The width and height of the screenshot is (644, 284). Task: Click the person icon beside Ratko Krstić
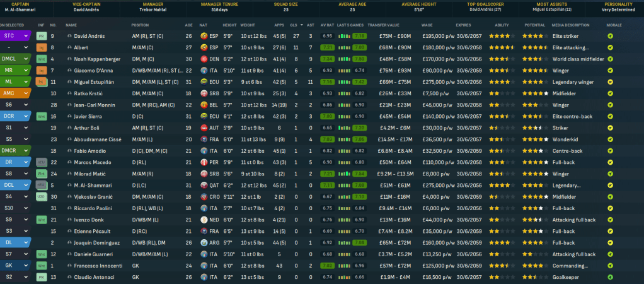click(69, 93)
